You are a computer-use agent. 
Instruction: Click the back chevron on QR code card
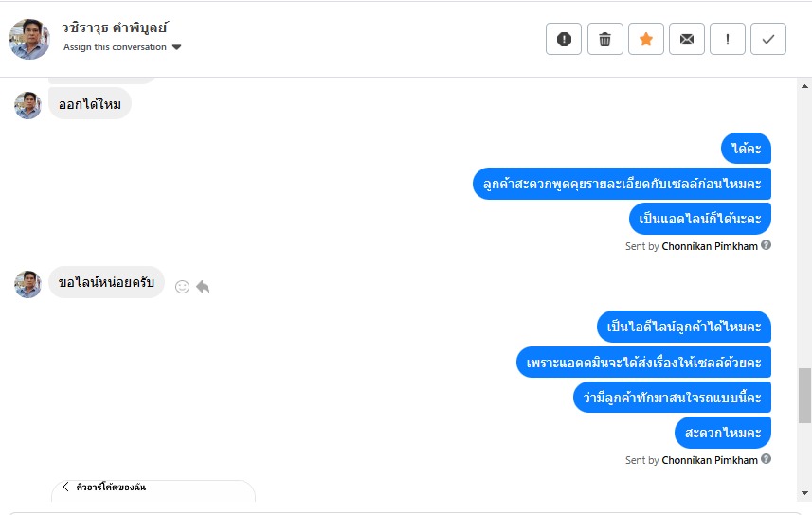click(65, 487)
